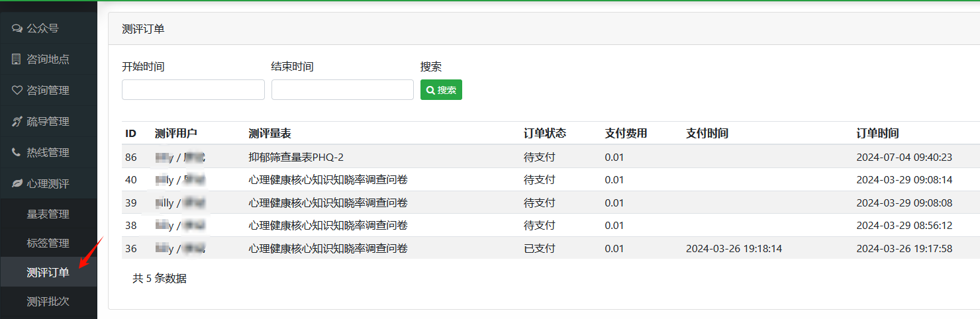Click the 订单状态 column header
980x319 pixels.
click(545, 133)
